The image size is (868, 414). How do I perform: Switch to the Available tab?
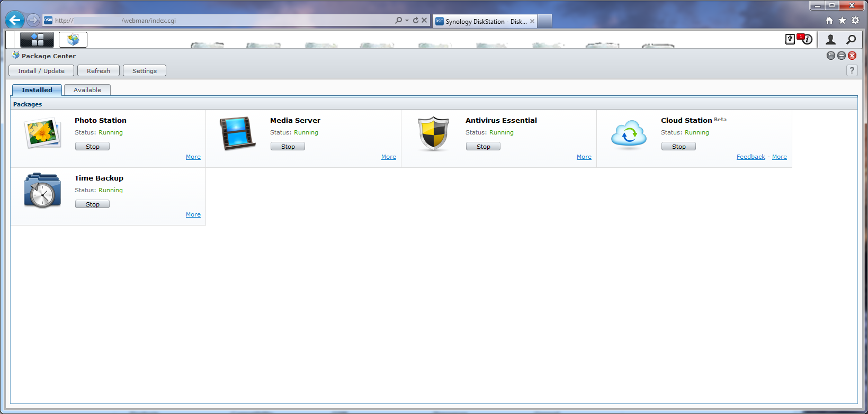(87, 90)
